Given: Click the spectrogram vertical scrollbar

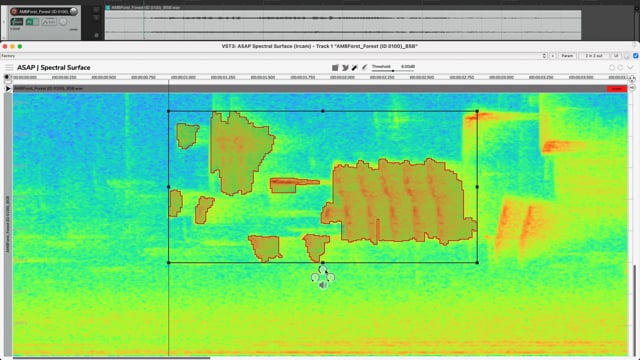Looking at the screenshot, I should (x=634, y=310).
